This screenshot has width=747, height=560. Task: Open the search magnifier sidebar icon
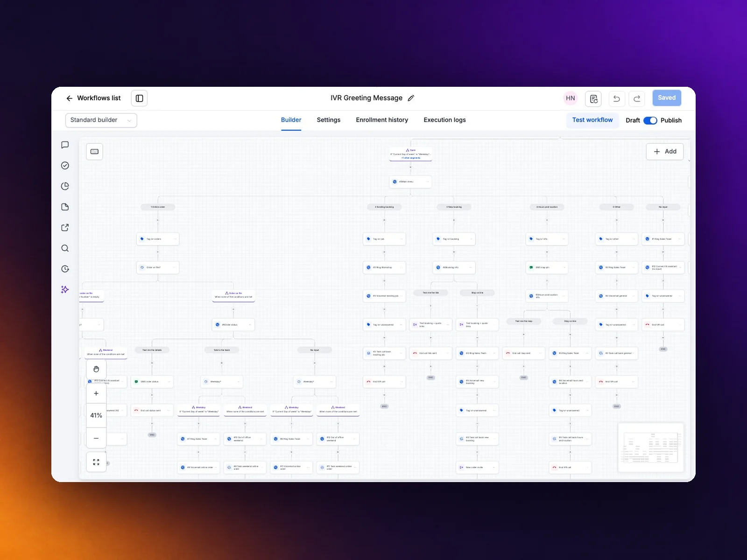point(65,248)
